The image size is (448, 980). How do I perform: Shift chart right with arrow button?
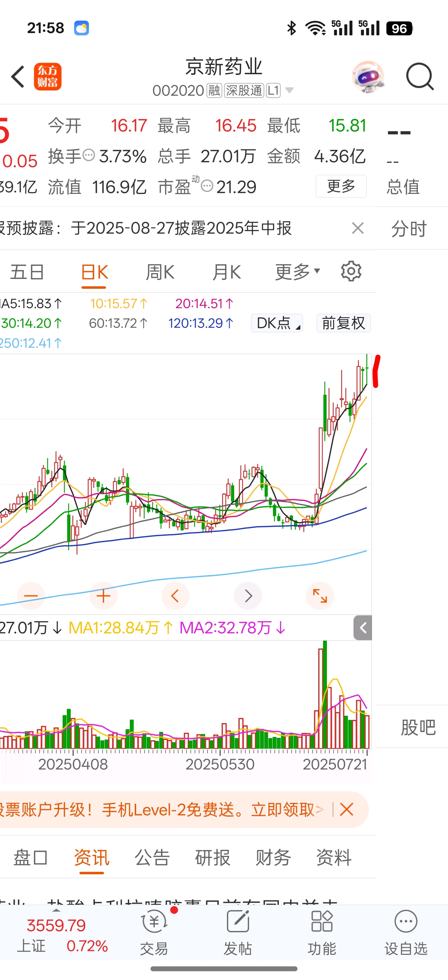(x=248, y=596)
